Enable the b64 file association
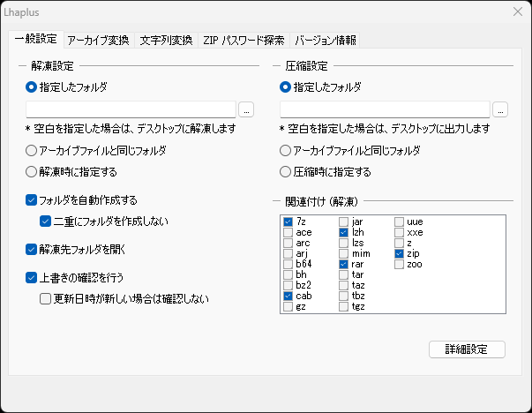The height and width of the screenshot is (413, 532). pos(288,264)
